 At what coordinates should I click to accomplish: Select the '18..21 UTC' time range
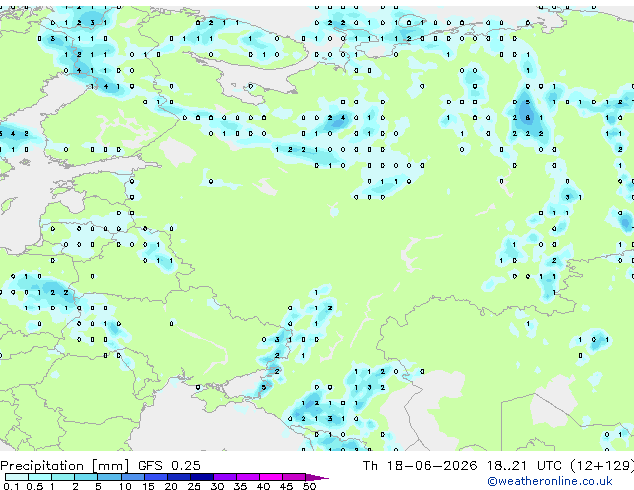tap(524, 466)
